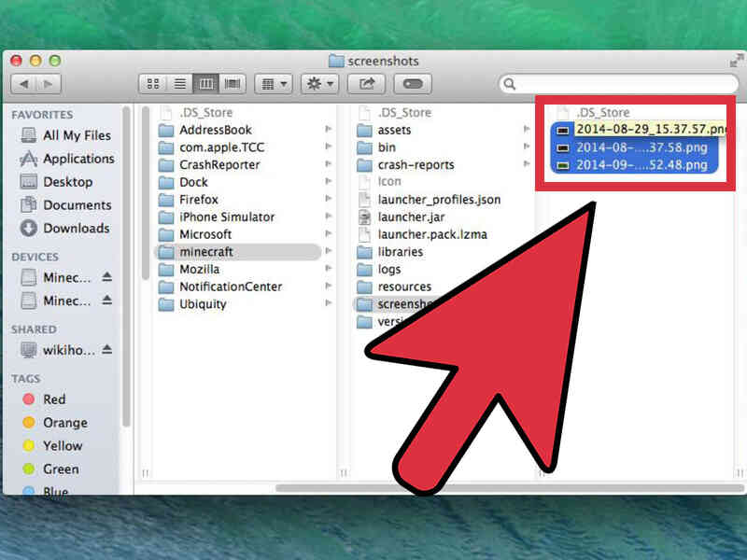Switch to icon view in Finder toolbar
The image size is (747, 560).
click(153, 84)
